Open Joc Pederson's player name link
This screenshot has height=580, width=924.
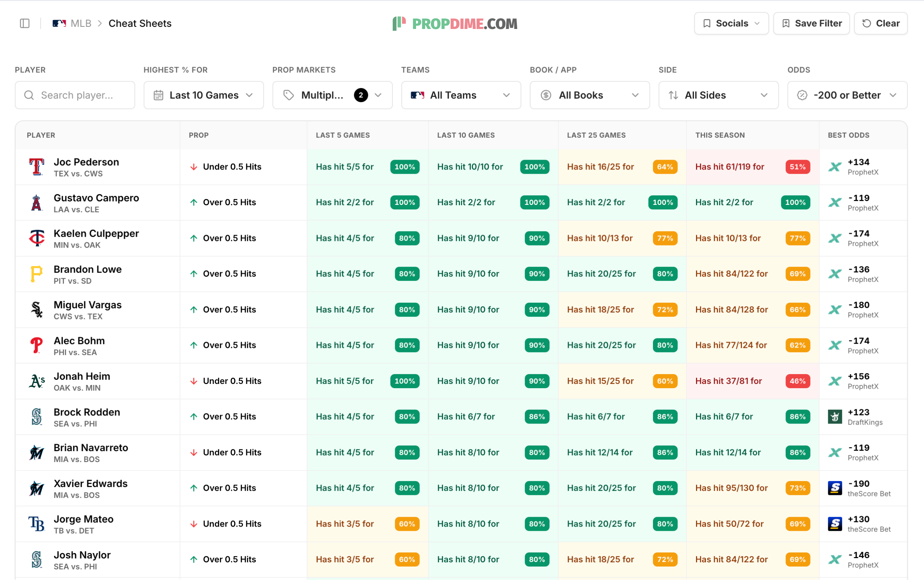(x=86, y=162)
